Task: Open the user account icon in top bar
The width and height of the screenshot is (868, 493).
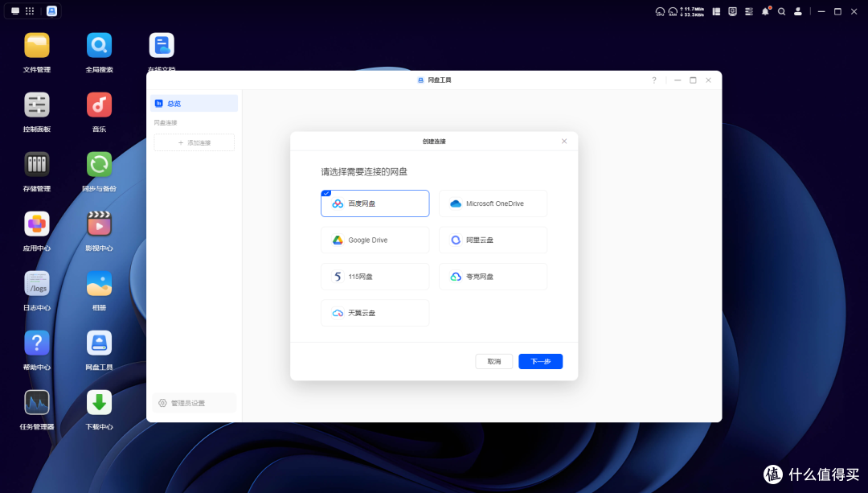Action: (798, 11)
